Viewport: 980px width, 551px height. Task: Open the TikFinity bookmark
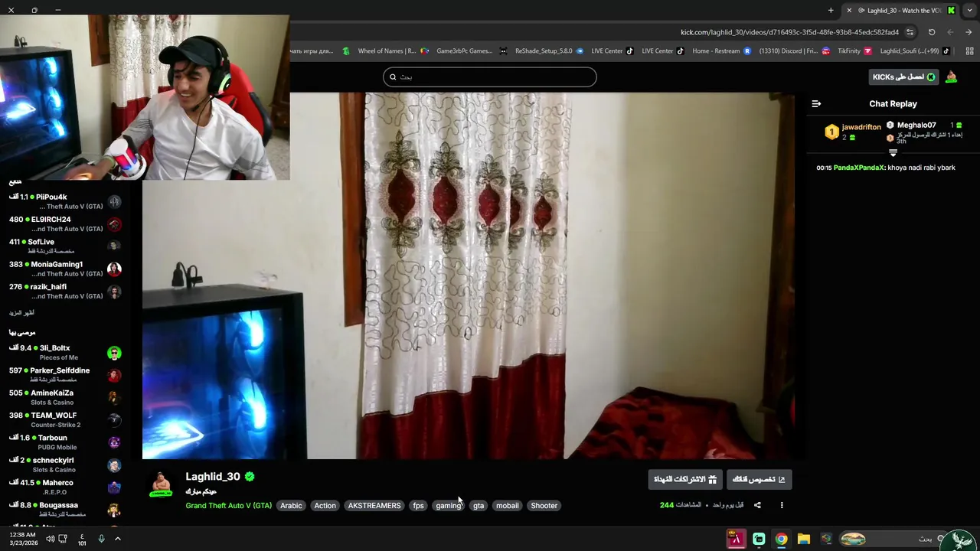pos(854,51)
